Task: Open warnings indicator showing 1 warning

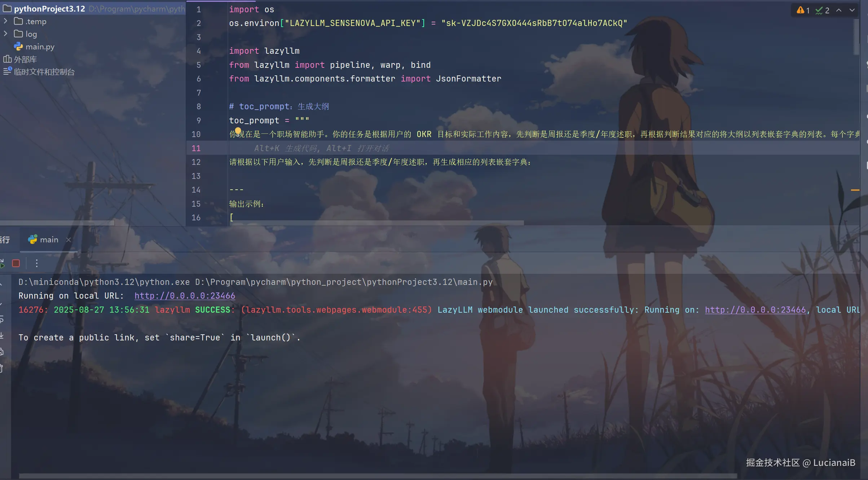Action: pos(803,10)
